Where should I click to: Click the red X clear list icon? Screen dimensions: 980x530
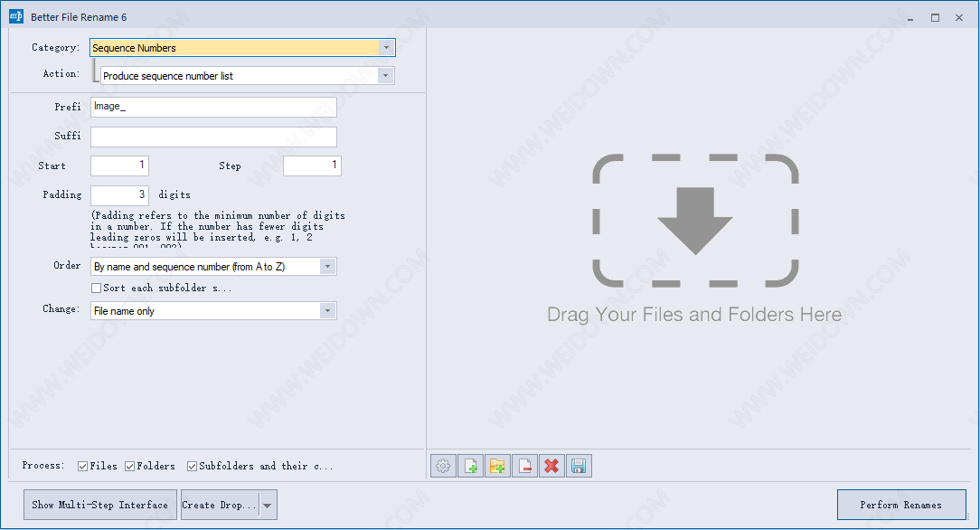point(551,466)
